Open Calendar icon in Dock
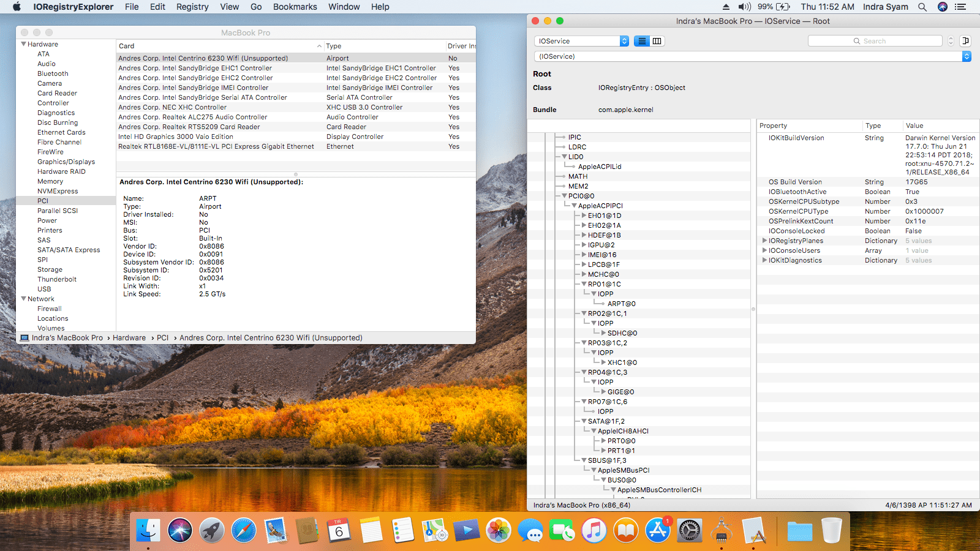 339,530
